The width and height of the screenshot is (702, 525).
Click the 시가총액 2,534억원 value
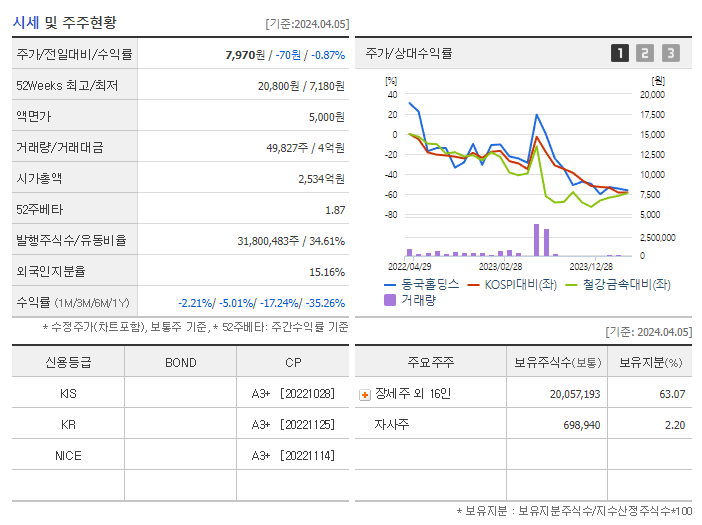(x=321, y=179)
